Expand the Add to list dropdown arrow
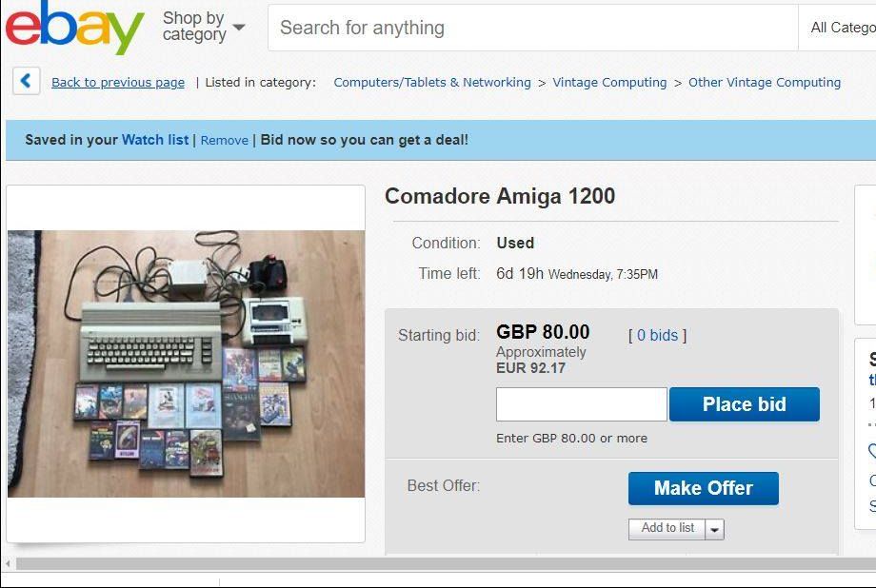The width and height of the screenshot is (876, 588). (x=714, y=529)
